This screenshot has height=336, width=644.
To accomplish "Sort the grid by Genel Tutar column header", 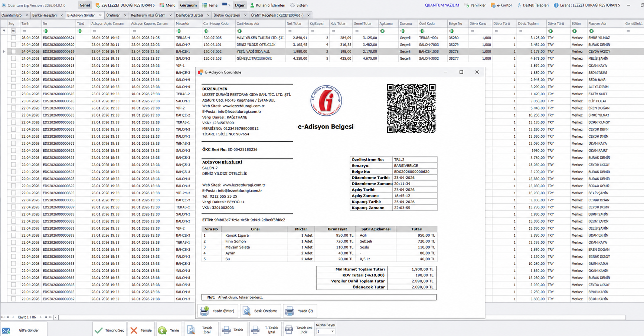I will [x=365, y=23].
